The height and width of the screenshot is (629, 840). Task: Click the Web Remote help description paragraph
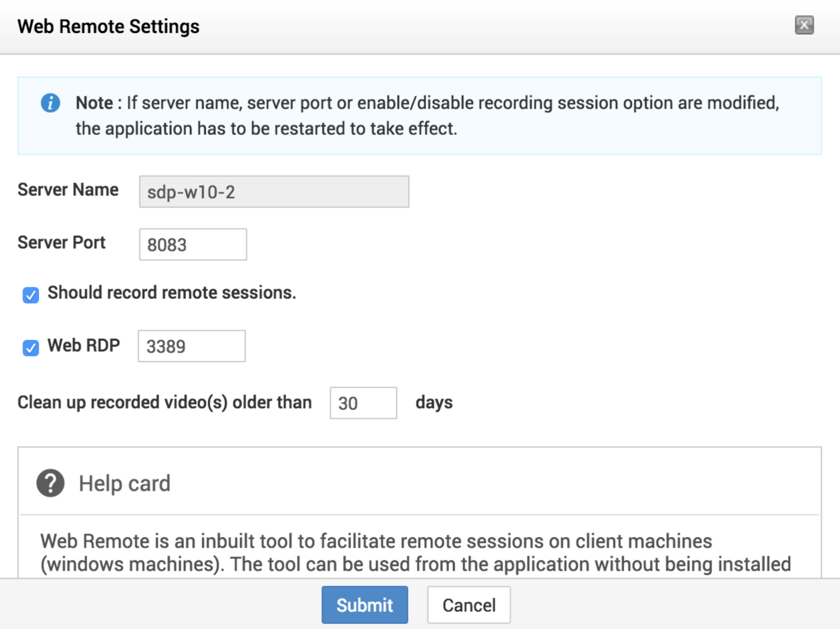416,552
